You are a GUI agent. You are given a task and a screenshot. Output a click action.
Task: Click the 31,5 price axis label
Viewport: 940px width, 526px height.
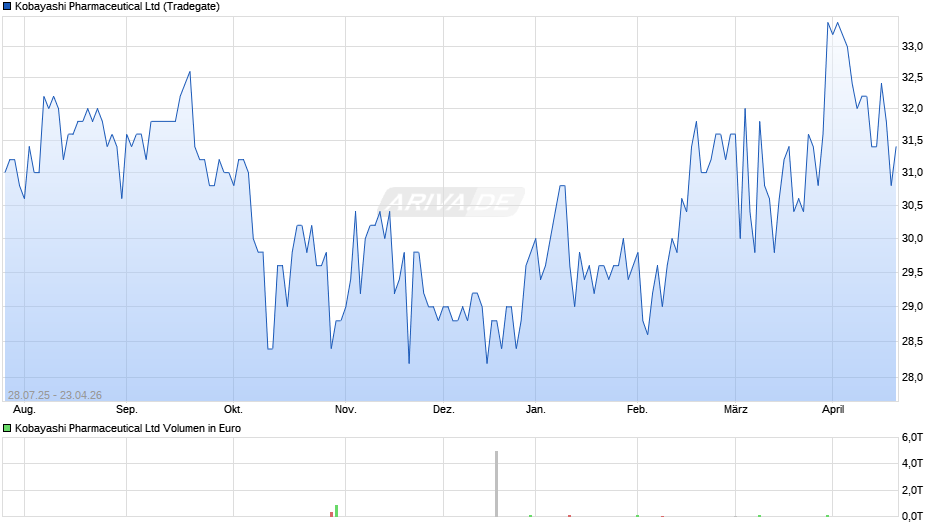912,140
